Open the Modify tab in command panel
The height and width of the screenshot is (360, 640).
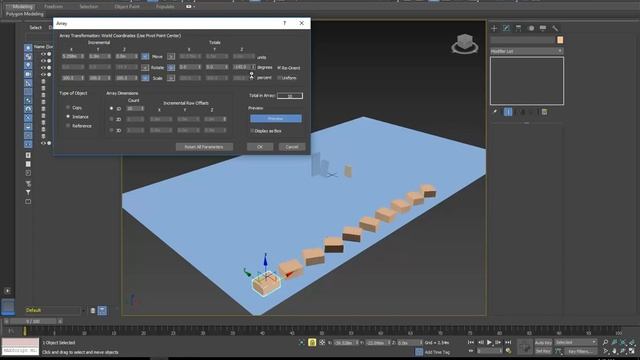(506, 28)
